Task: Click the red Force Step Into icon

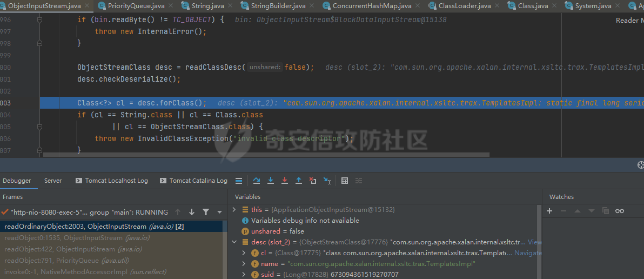Action: (x=285, y=181)
